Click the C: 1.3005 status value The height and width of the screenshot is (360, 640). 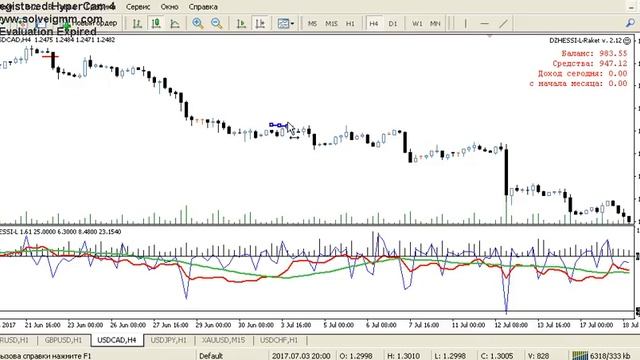pos(497,356)
